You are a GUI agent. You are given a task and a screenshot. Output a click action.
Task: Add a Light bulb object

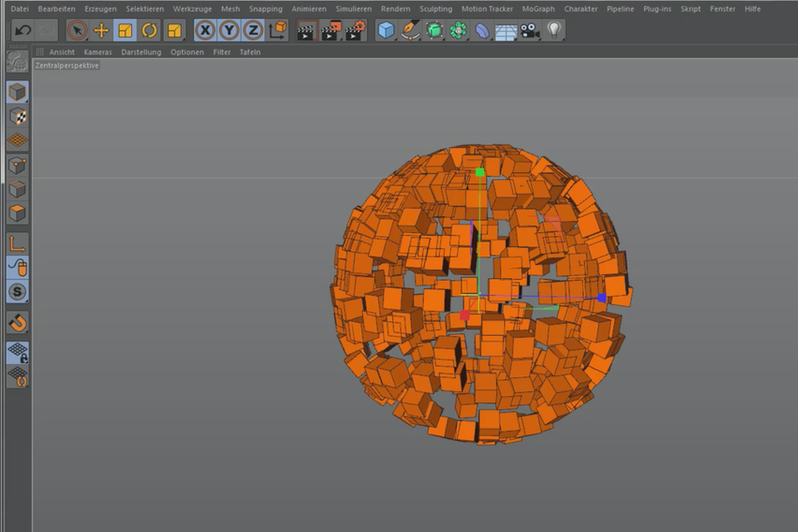[554, 31]
